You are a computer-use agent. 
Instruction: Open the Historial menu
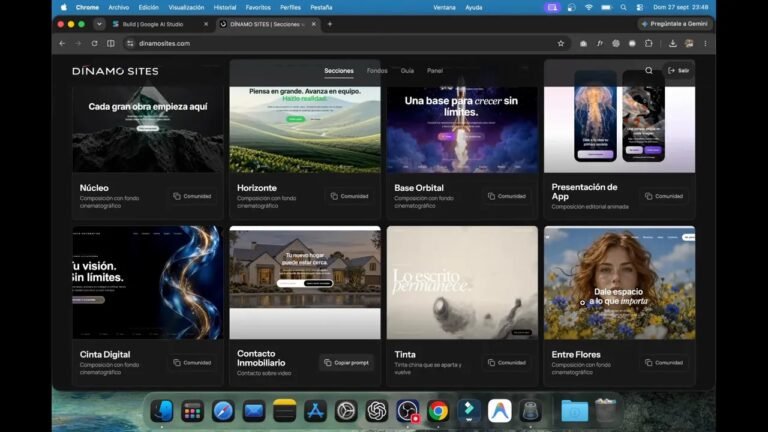coord(225,7)
